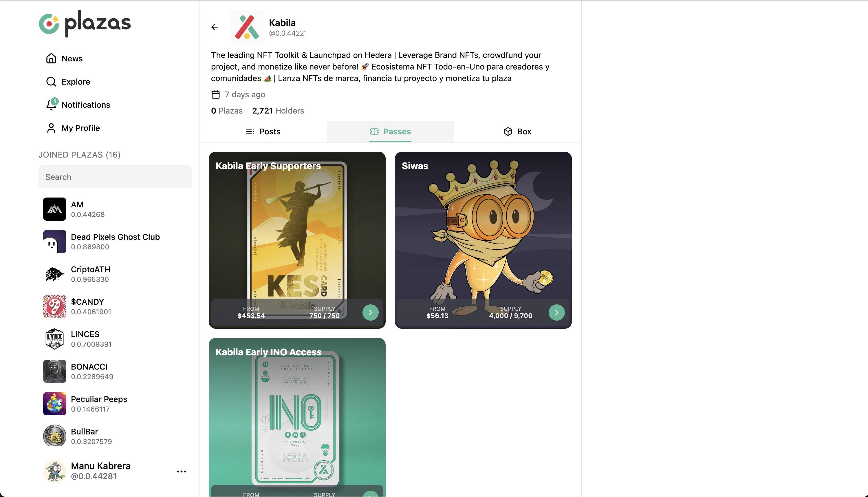
Task: Open Dead Pixels Ghost Club plaza
Action: click(x=115, y=241)
